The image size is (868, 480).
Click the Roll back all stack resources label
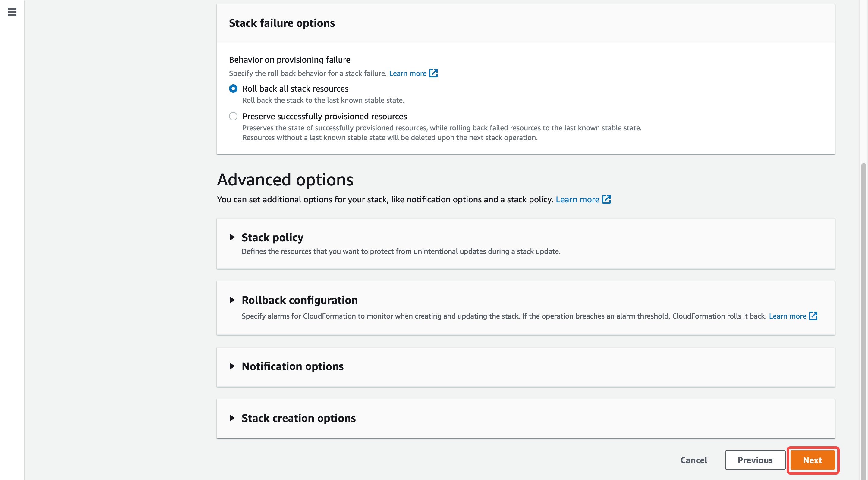coord(295,89)
